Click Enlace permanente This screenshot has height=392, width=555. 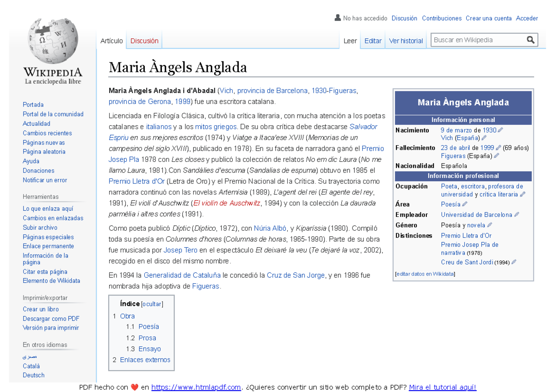coord(48,246)
